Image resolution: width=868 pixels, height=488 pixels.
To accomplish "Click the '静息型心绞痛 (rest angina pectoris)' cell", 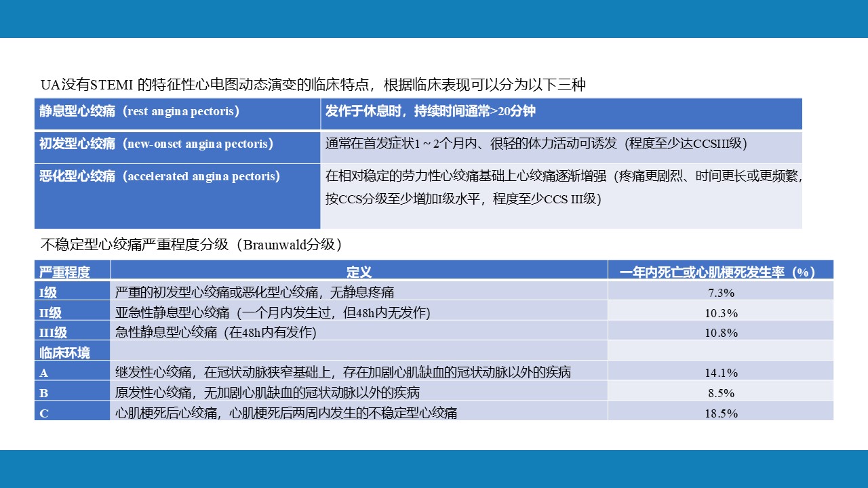I will pyautogui.click(x=178, y=114).
